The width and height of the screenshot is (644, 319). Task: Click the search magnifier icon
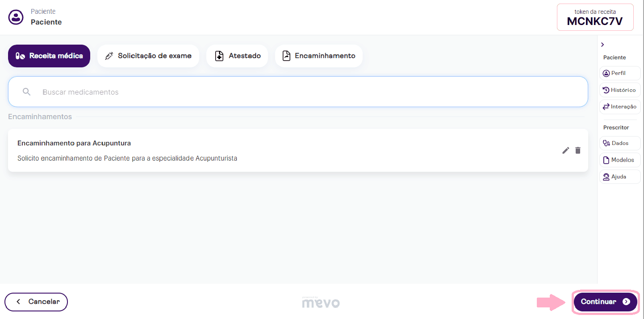[27, 92]
